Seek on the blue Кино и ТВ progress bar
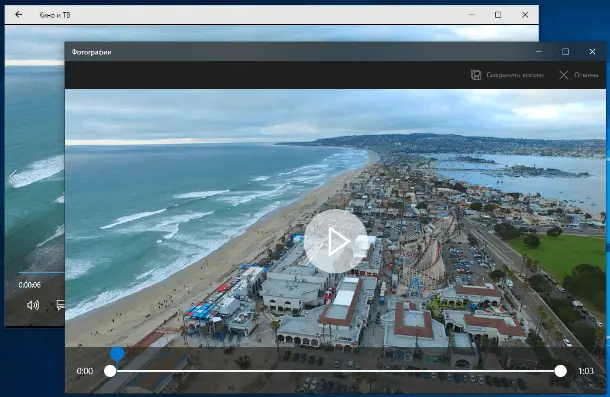Viewport: 610px width, 397px height. (x=42, y=273)
